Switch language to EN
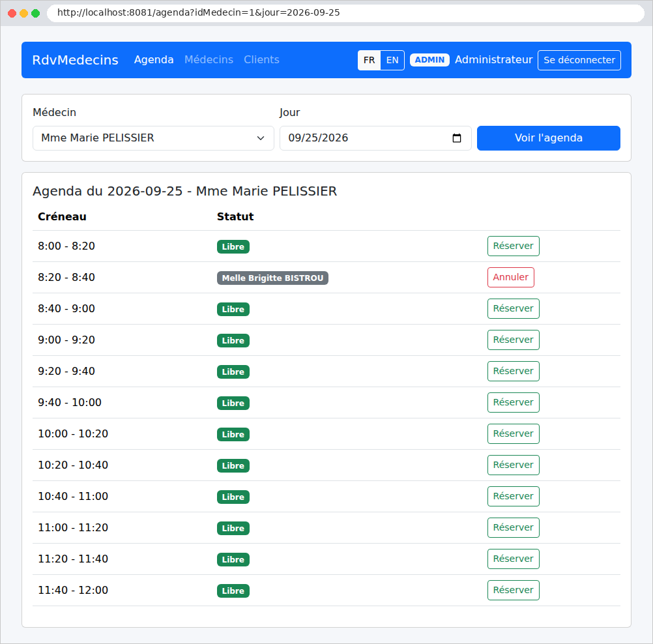The height and width of the screenshot is (644, 653). [x=392, y=60]
